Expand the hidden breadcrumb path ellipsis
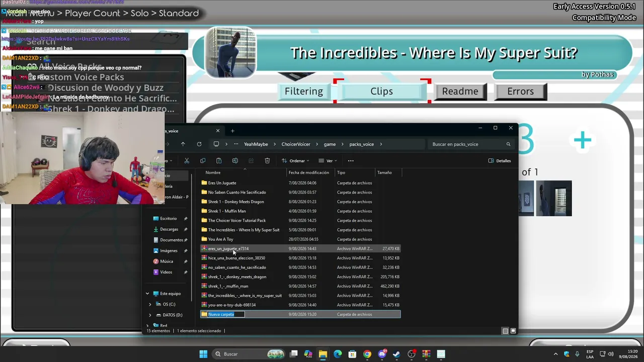 [x=236, y=144]
